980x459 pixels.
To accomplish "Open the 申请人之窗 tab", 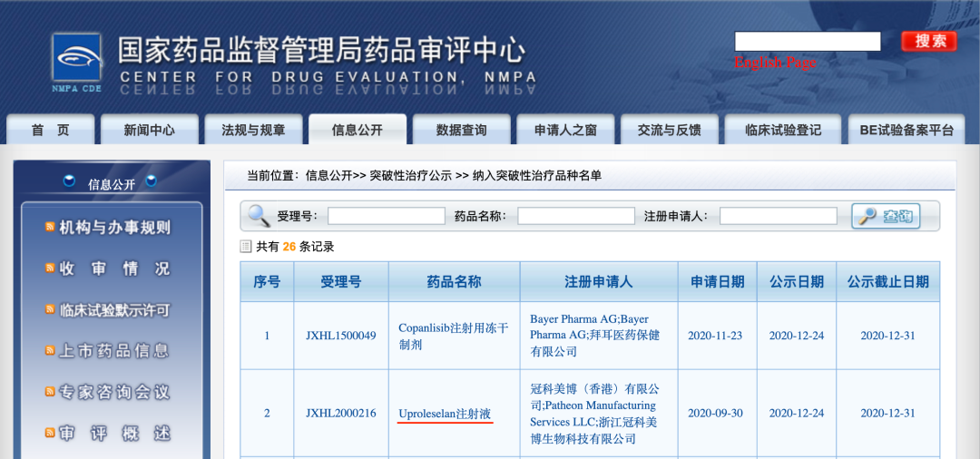I will click(565, 130).
